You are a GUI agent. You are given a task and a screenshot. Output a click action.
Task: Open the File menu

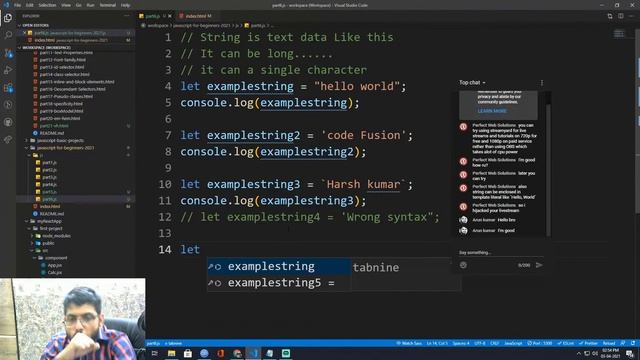[17, 5]
